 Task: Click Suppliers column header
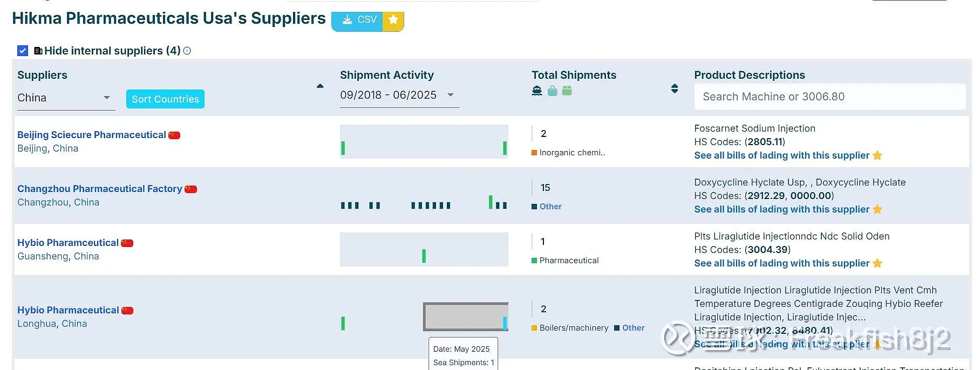pos(42,75)
